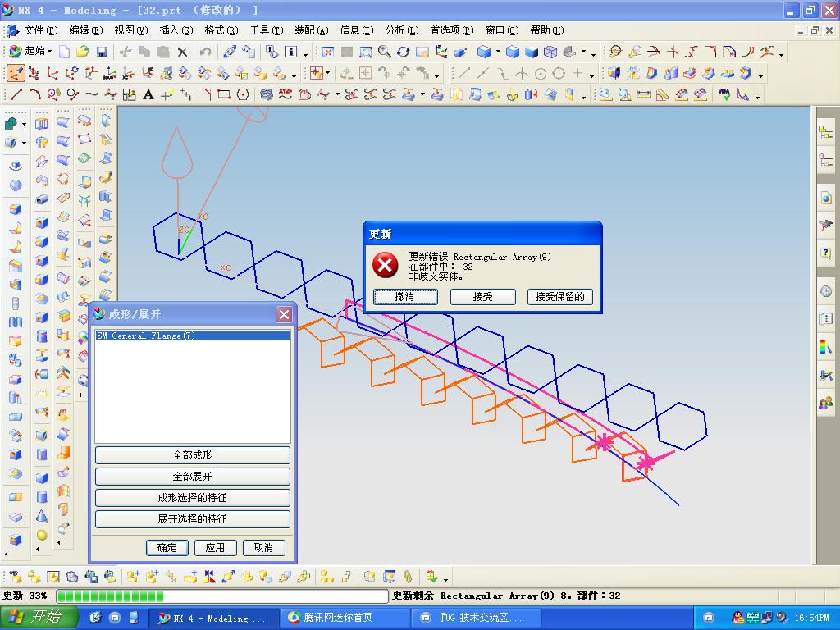Open the 编辑(E) menu
The height and width of the screenshot is (630, 840).
coord(85,30)
